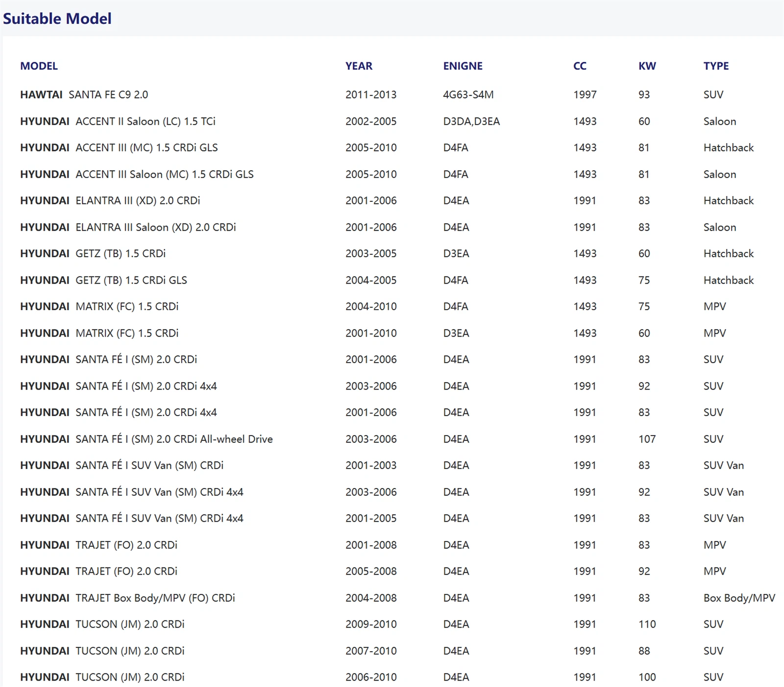The image size is (784, 687).
Task: Select ACCENT III (MC) 1.5 CRDi GLS
Action: pos(147,147)
